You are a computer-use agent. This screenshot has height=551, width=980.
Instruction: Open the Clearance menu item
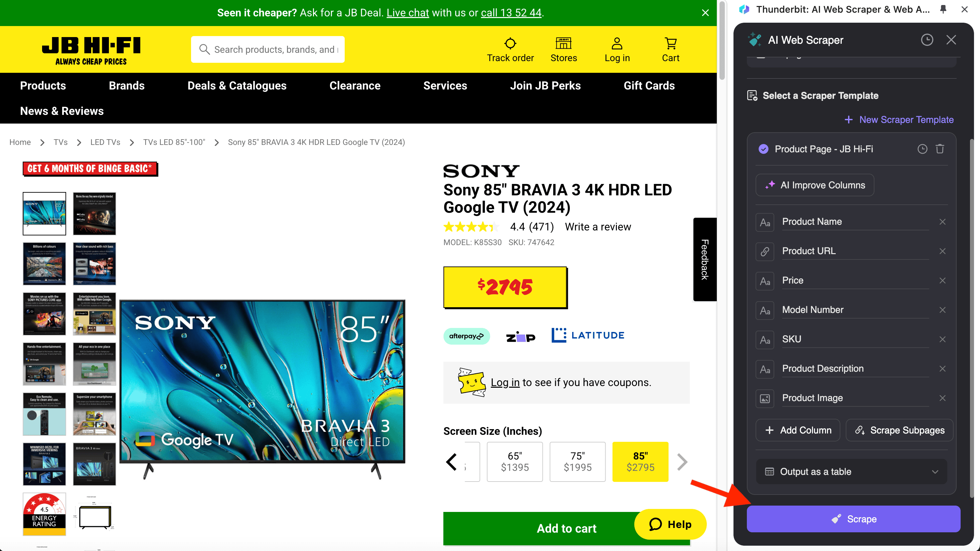click(x=355, y=85)
